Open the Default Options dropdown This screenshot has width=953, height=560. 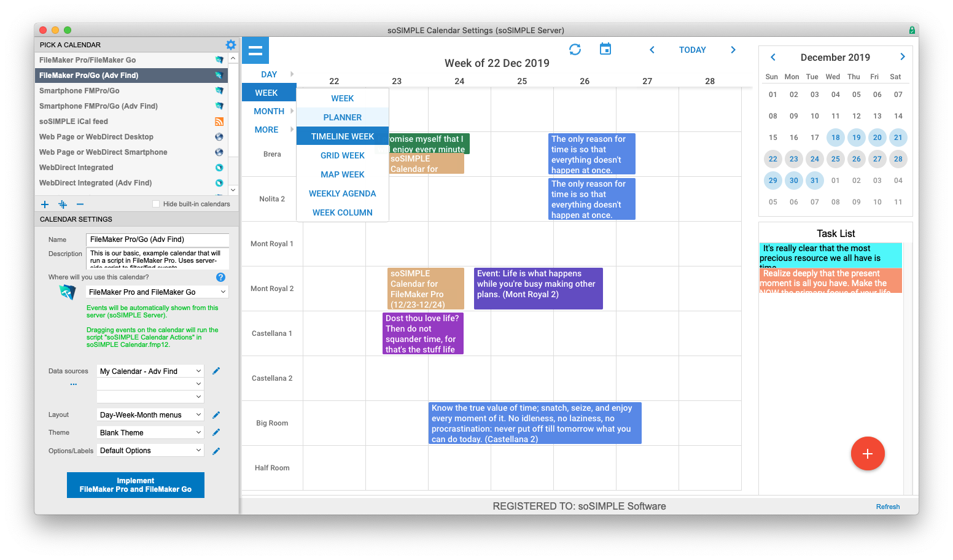150,451
